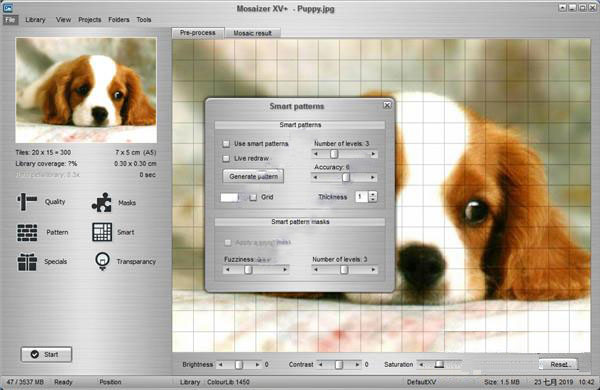Click the Position status bar entry
Screen dimensions: 600x390
[x=110, y=382]
